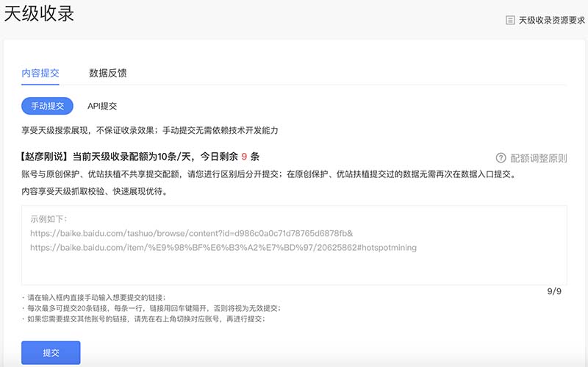Open the 天级收录资源要求 link

coord(548,21)
